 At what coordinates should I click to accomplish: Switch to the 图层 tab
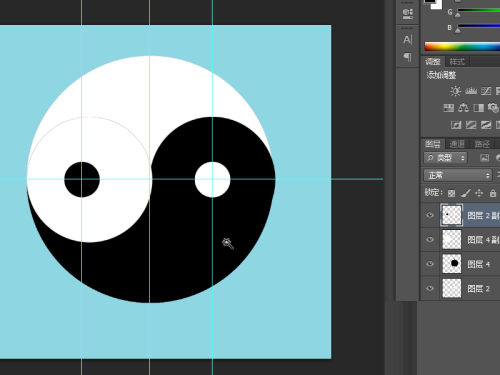pyautogui.click(x=433, y=144)
